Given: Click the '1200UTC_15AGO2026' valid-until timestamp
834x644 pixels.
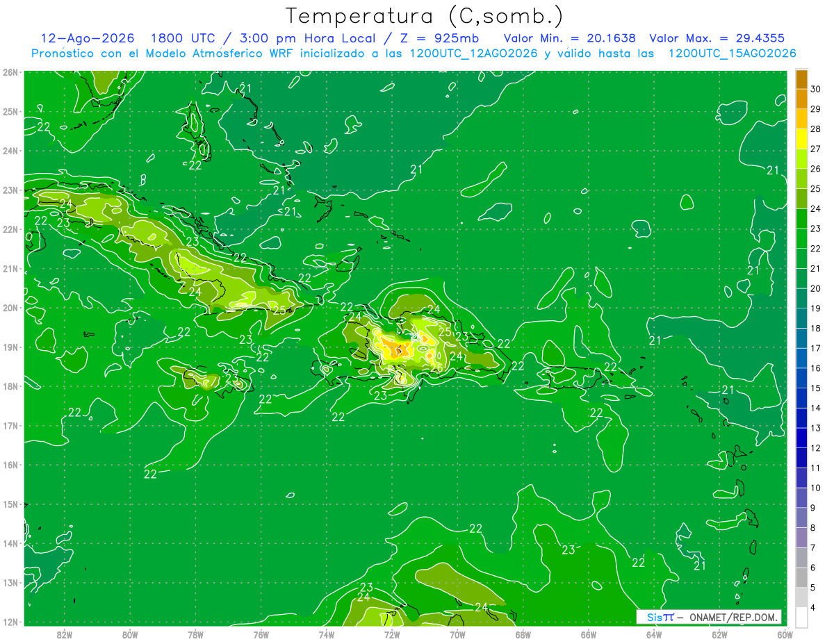Looking at the screenshot, I should (x=732, y=53).
